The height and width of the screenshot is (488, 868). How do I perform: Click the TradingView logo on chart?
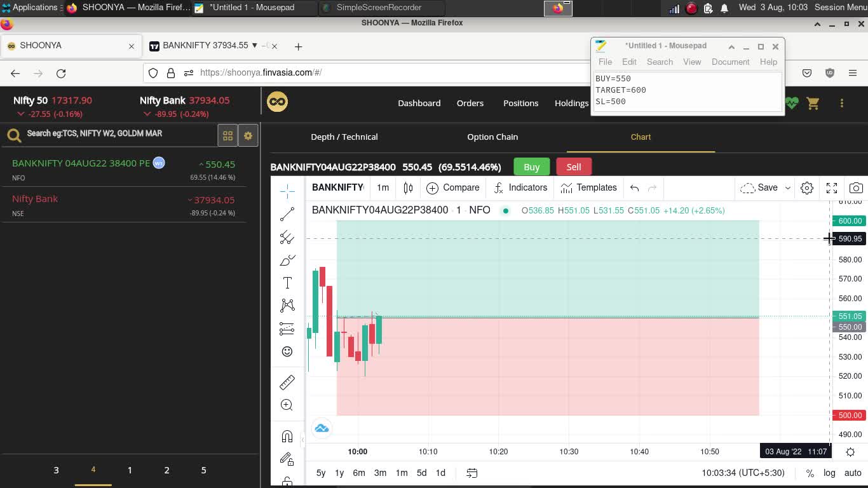[x=322, y=428]
